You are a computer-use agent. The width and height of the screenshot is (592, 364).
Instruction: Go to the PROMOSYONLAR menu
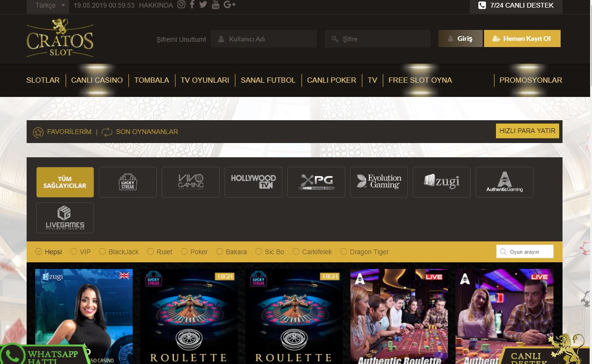(x=531, y=80)
